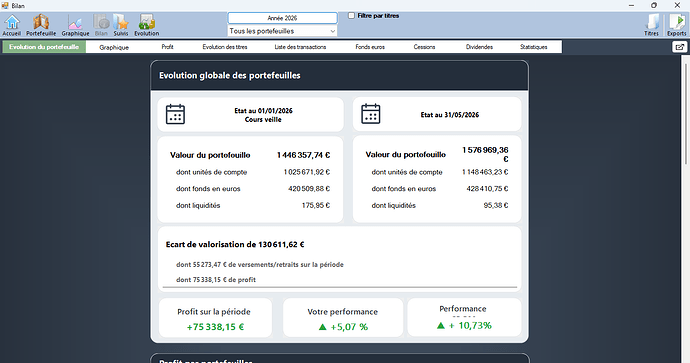Click the Etat au 01/01/2026 label

(263, 111)
